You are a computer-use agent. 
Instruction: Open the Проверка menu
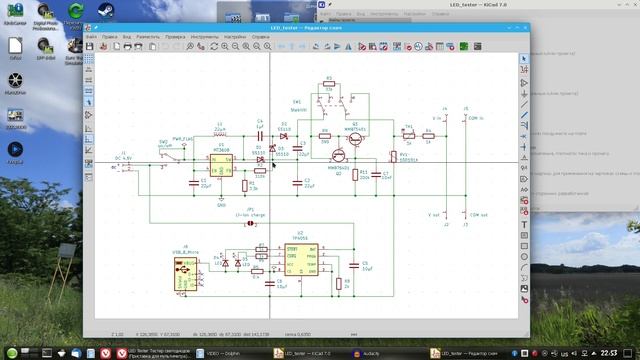pos(175,37)
